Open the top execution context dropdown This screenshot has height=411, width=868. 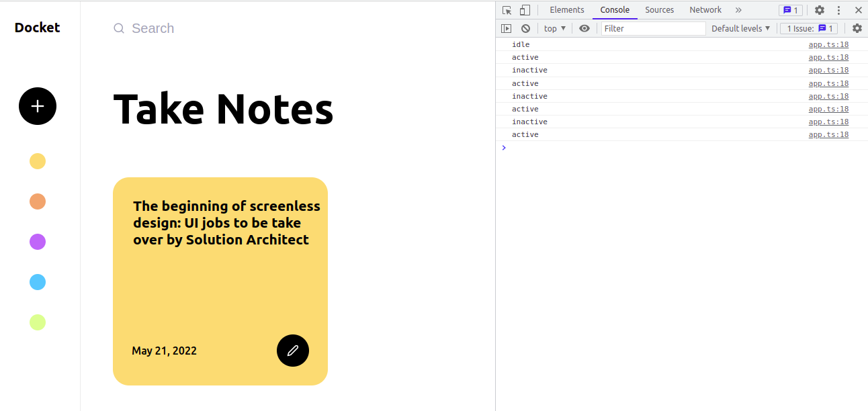click(555, 28)
